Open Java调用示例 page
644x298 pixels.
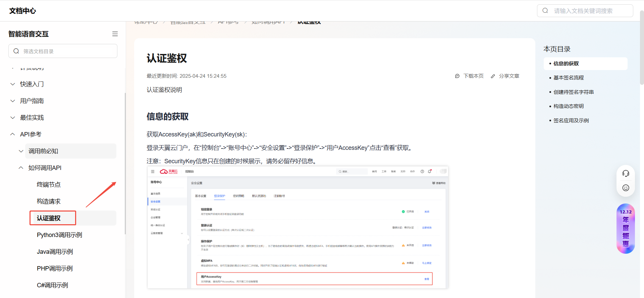(55, 252)
